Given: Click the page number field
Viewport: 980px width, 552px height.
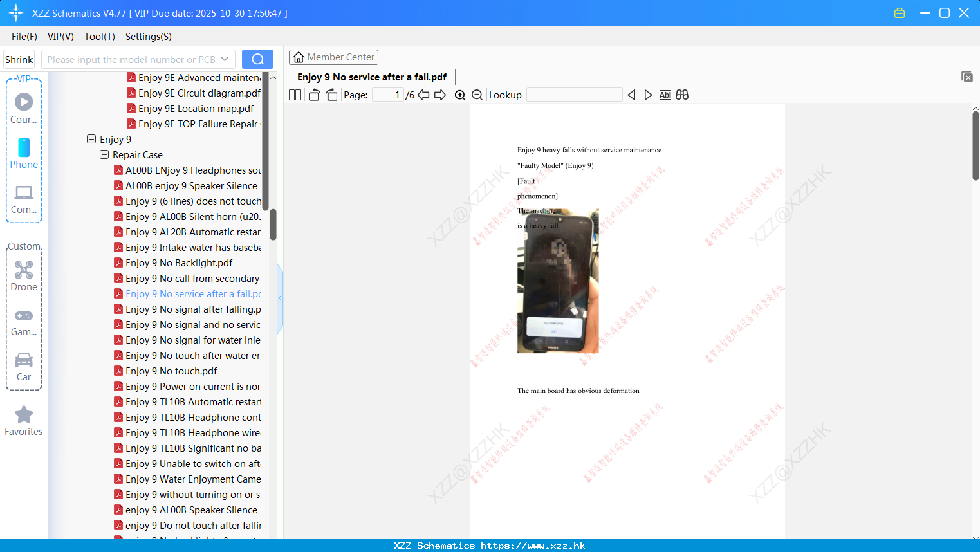Looking at the screenshot, I should click(x=387, y=95).
